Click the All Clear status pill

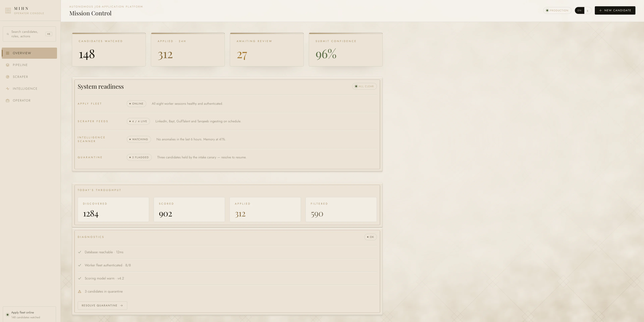tap(364, 86)
